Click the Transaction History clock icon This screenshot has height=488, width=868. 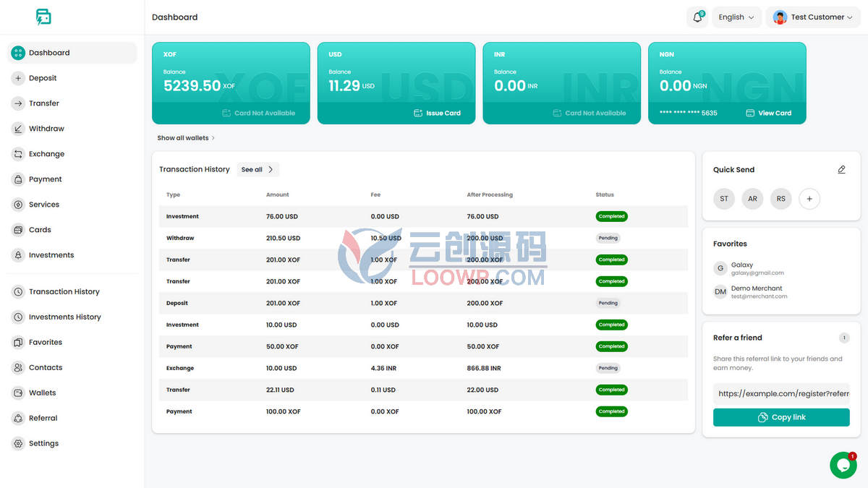[x=18, y=292]
